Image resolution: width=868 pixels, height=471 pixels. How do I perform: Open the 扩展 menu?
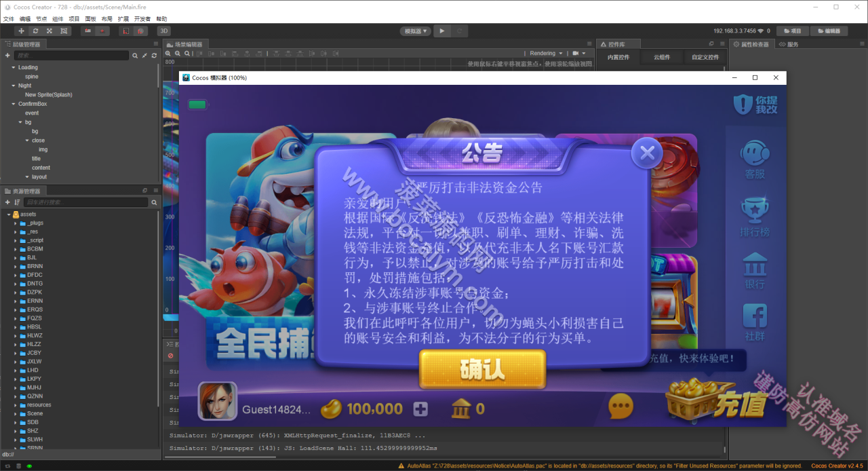tap(123, 19)
